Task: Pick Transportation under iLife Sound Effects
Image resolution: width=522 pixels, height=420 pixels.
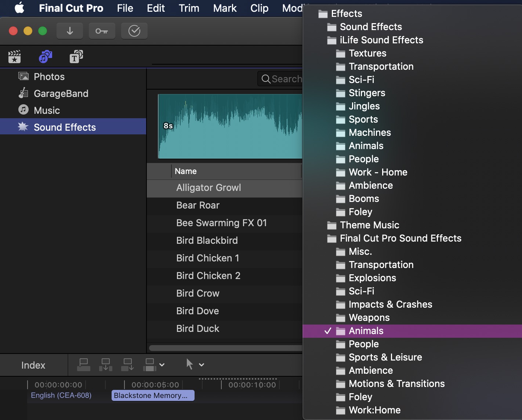Action: [x=412, y=66]
